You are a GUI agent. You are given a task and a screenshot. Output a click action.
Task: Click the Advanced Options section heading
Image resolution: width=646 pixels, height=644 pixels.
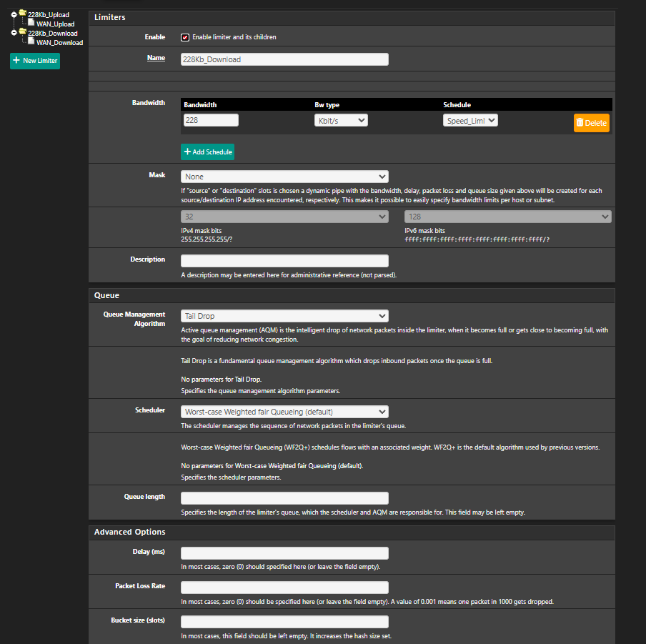tap(130, 532)
